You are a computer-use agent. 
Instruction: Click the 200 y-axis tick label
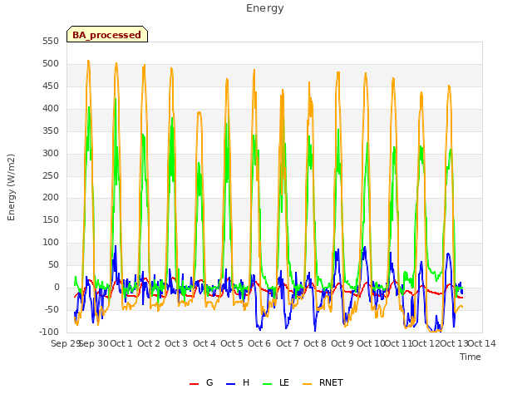pyautogui.click(x=51, y=197)
